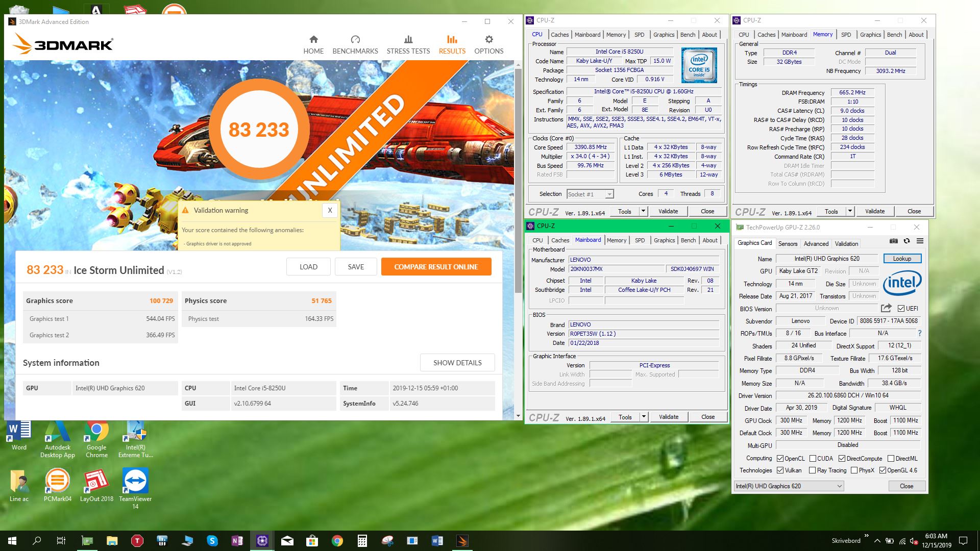Switch to the 3DMark taskbar icon
The image size is (980, 551).
point(462,541)
